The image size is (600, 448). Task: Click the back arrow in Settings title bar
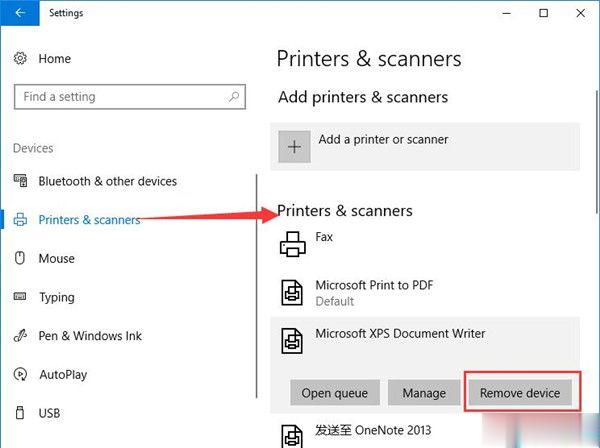[20, 13]
